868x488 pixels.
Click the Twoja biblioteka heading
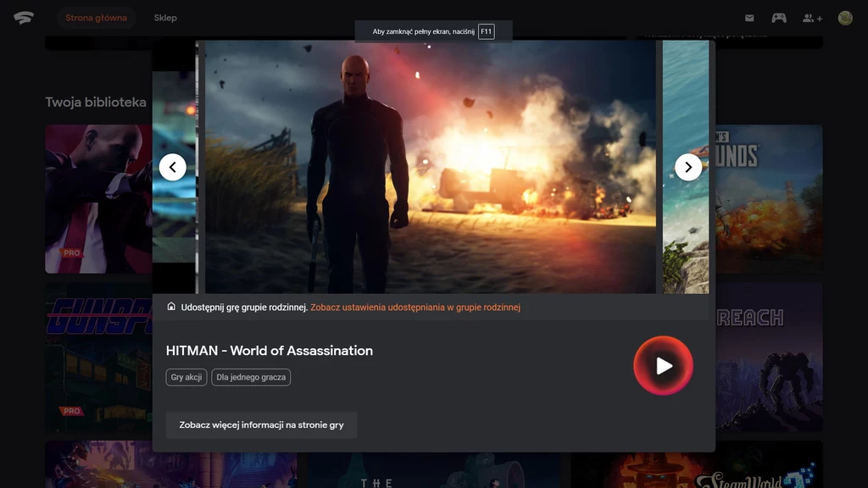[96, 102]
